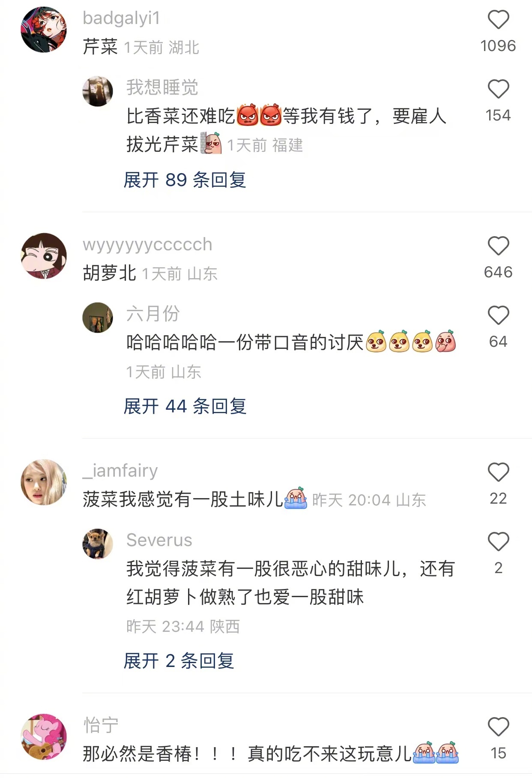This screenshot has width=532, height=778.
Task: Tap 我想睡觉's reply text about 香菜
Action: click(286, 130)
